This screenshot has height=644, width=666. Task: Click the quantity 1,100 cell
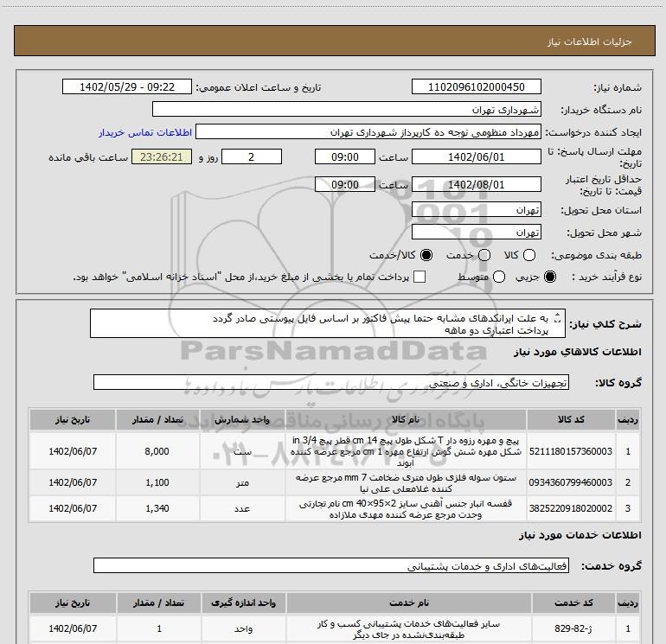pyautogui.click(x=157, y=482)
